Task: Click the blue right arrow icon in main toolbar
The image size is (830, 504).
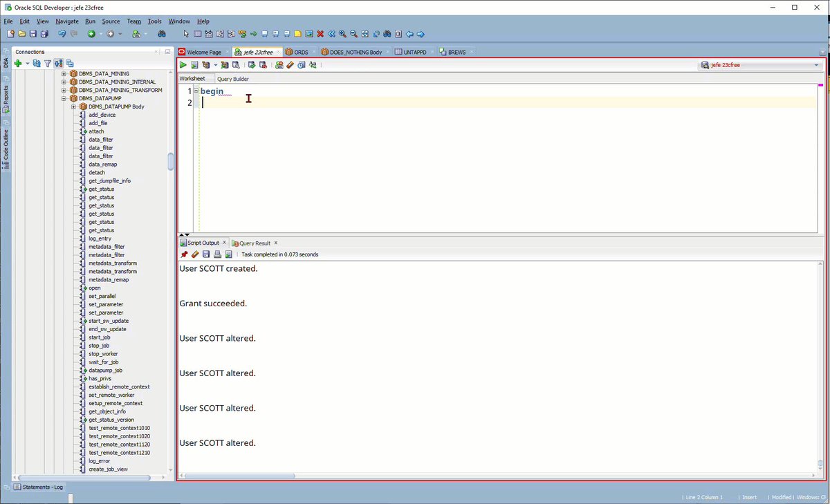Action: pyautogui.click(x=421, y=34)
